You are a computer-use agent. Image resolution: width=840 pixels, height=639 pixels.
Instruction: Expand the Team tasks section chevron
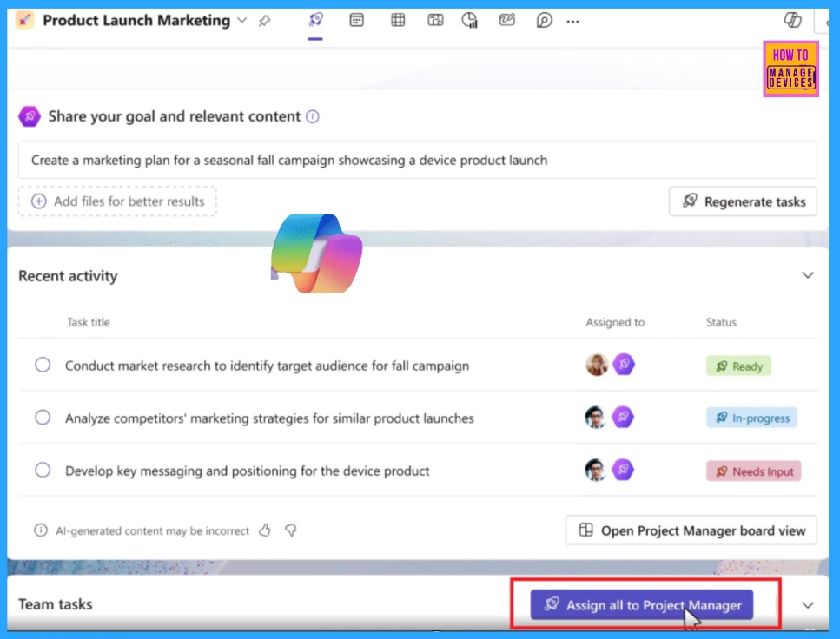coord(807,605)
